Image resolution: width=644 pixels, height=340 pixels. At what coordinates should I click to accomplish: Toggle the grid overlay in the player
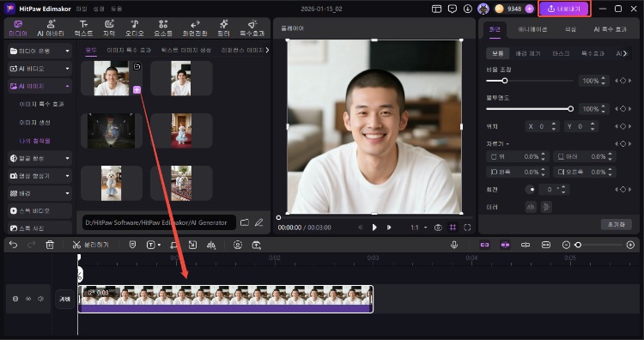click(453, 228)
